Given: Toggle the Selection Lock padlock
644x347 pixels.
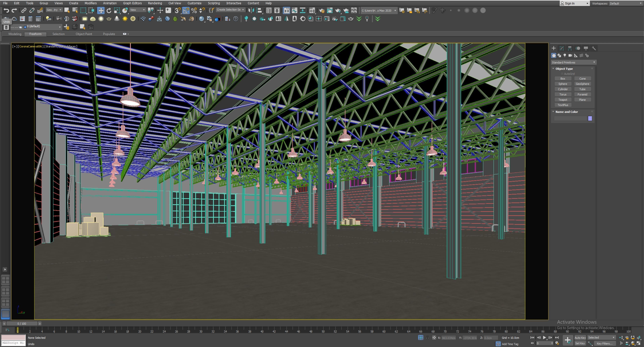Looking at the screenshot, I should (x=427, y=338).
